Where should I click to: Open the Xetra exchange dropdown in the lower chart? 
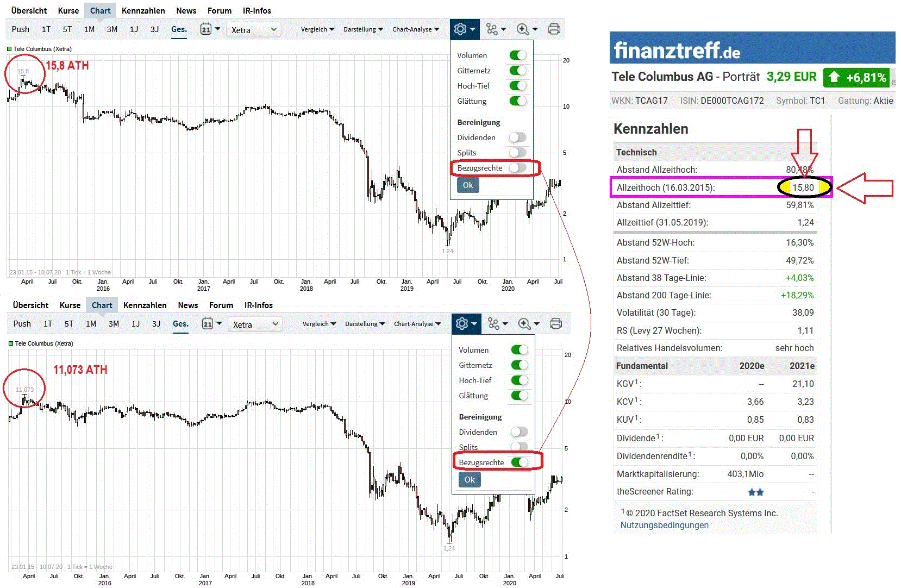(x=255, y=324)
